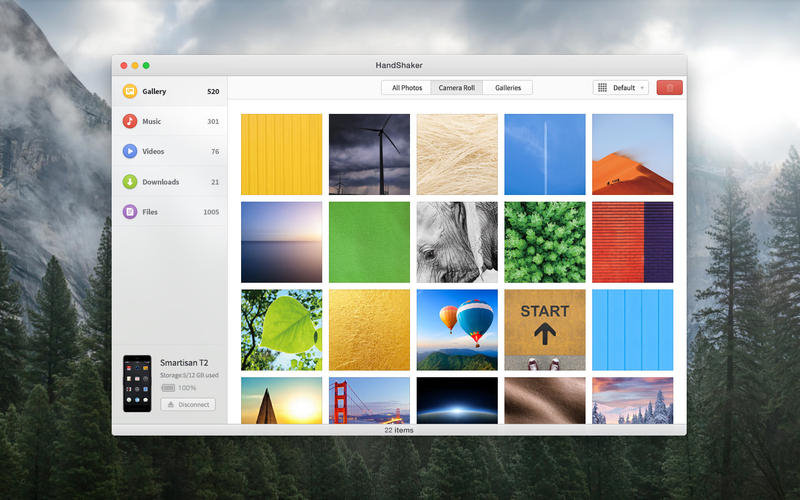Screen dimensions: 800x500
Task: Open the hot air balloons photo
Action: click(x=457, y=330)
